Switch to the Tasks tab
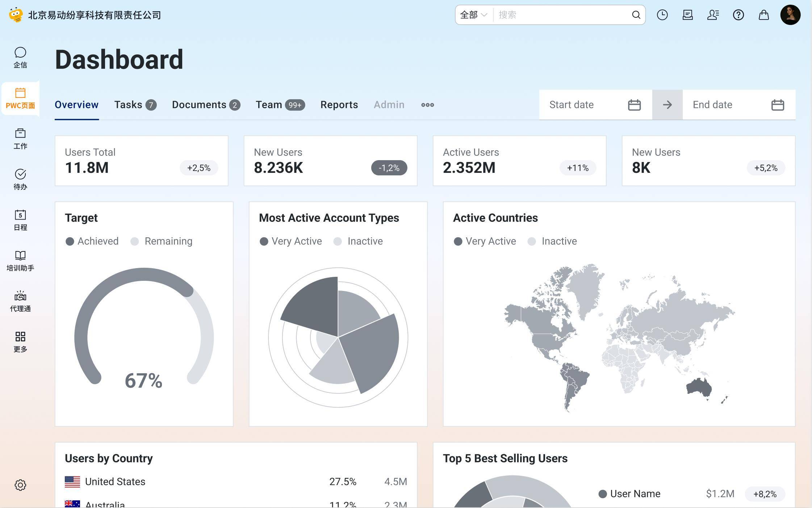Viewport: 812px width, 508px height. click(x=135, y=105)
